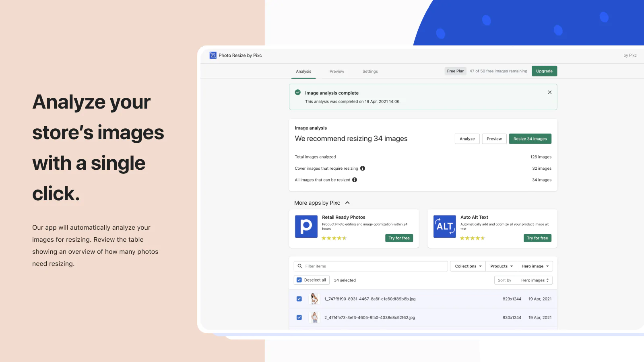This screenshot has height=362, width=644.
Task: Click the by Pixc label at top right
Action: coord(630,56)
